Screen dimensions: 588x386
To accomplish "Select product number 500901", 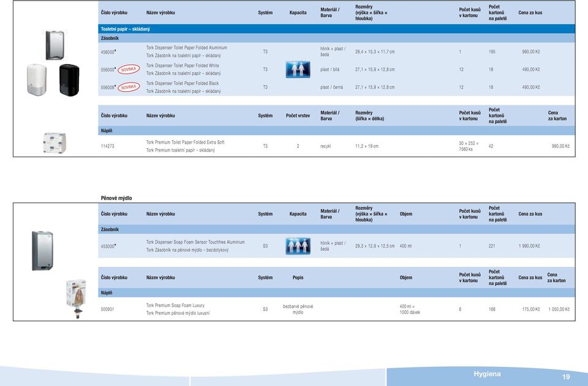I will click(107, 310).
